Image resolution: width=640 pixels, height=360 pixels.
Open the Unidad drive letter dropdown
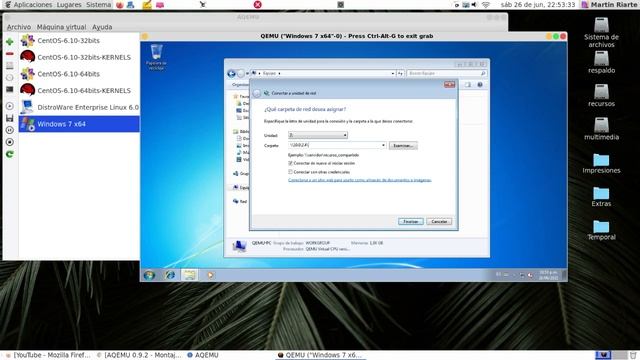point(318,135)
